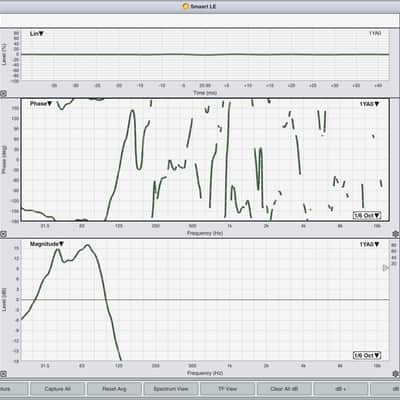Image resolution: width=400 pixels, height=400 pixels.
Task: Click the gear icon below the Magnitude plot
Action: [396, 374]
